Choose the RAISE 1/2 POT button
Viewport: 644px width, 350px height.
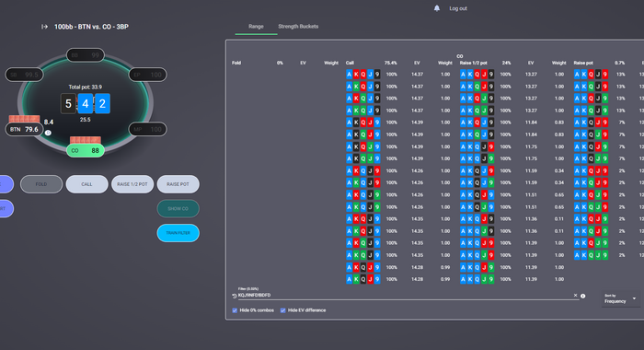tap(132, 184)
